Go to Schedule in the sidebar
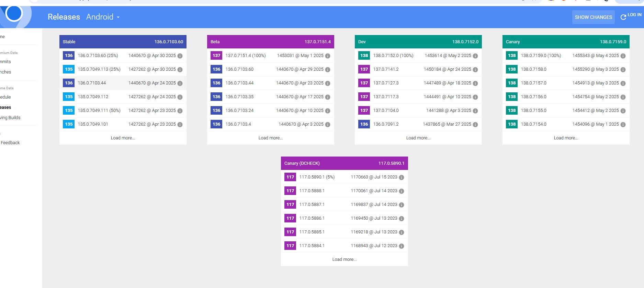This screenshot has width=644, height=288. click(5, 97)
